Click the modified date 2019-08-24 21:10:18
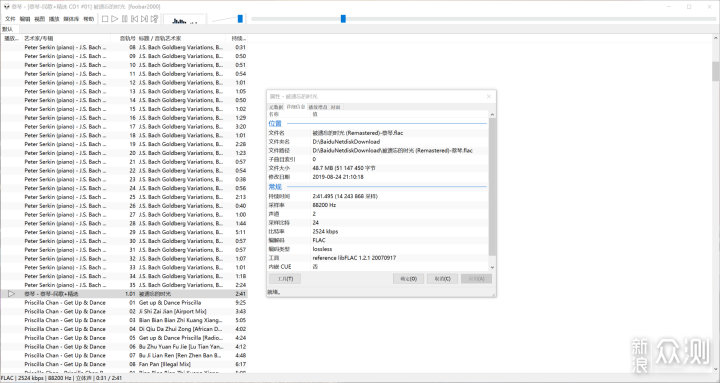 [338, 177]
